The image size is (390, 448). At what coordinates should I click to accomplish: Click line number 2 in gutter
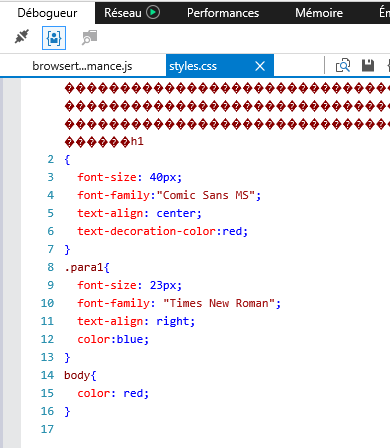(51, 159)
